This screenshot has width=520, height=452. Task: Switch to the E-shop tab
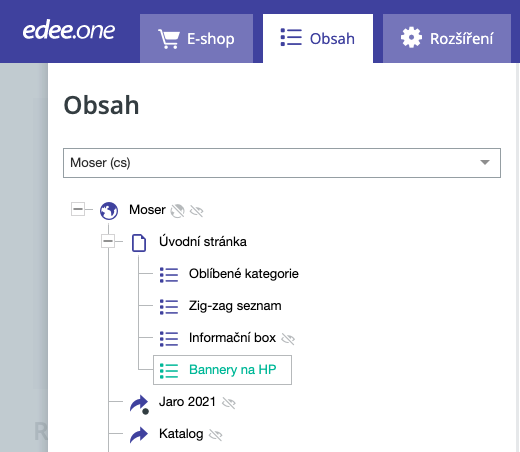point(196,38)
